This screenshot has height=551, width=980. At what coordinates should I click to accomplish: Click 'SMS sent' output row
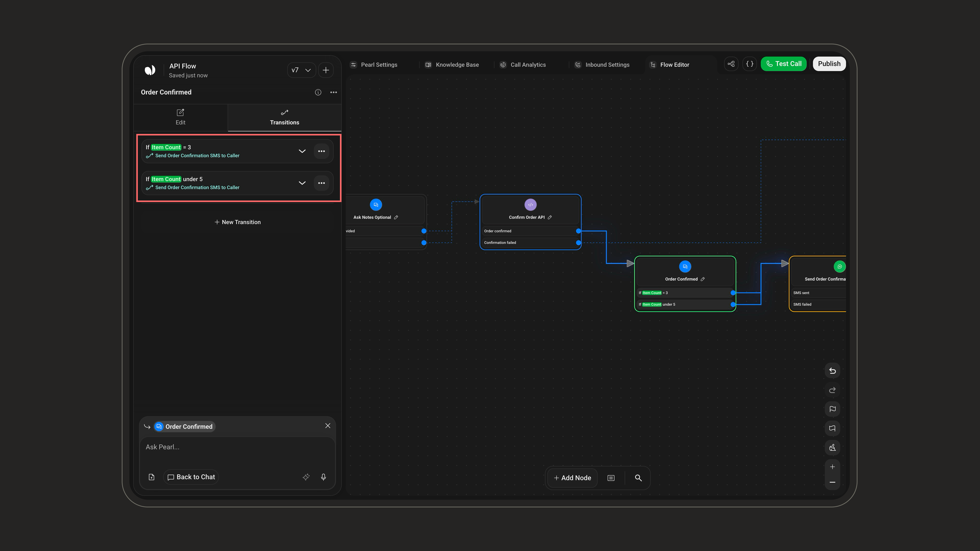pos(819,293)
